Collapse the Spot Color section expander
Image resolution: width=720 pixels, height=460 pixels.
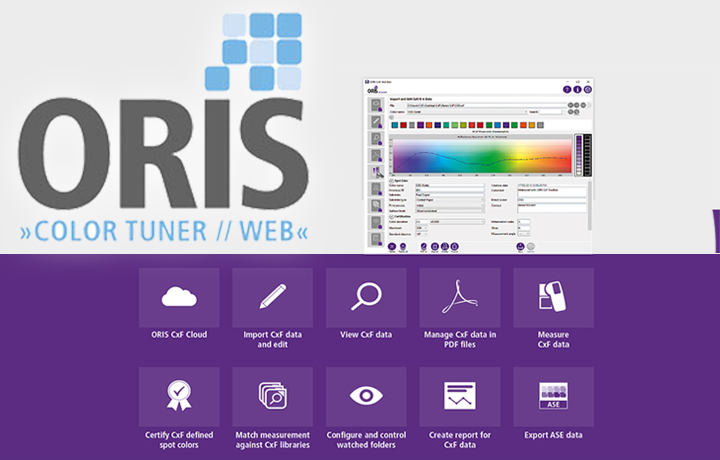point(391,180)
